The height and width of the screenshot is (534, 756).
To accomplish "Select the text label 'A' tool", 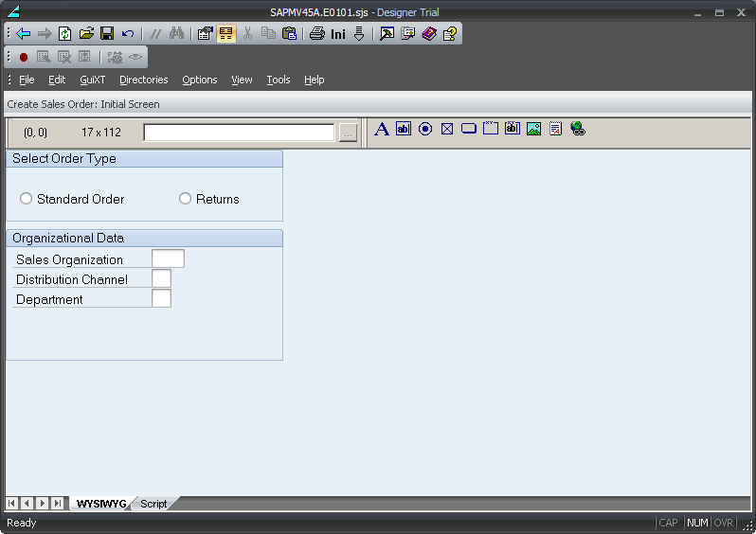I will [382, 129].
